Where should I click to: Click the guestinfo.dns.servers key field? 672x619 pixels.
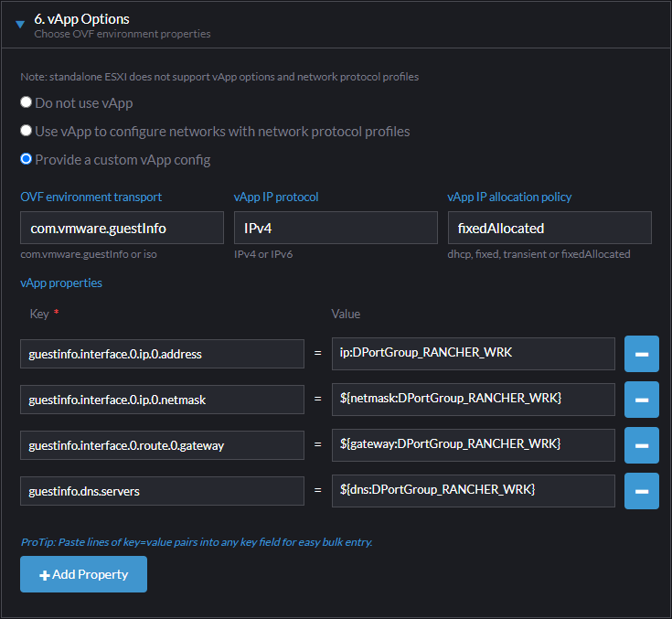coord(162,491)
